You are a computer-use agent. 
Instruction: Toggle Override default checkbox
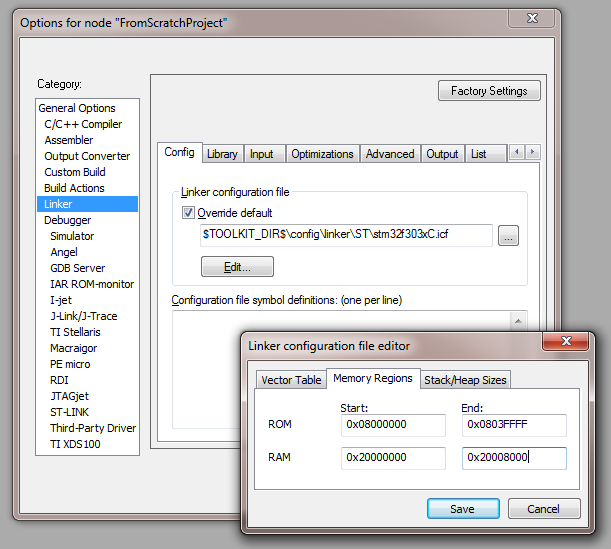[188, 213]
